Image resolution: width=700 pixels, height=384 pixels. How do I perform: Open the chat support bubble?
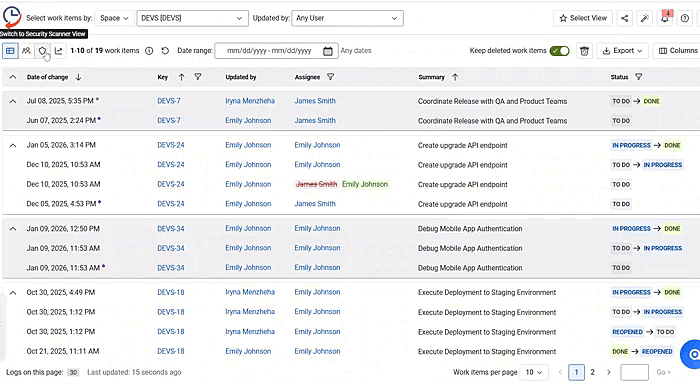[x=691, y=355]
